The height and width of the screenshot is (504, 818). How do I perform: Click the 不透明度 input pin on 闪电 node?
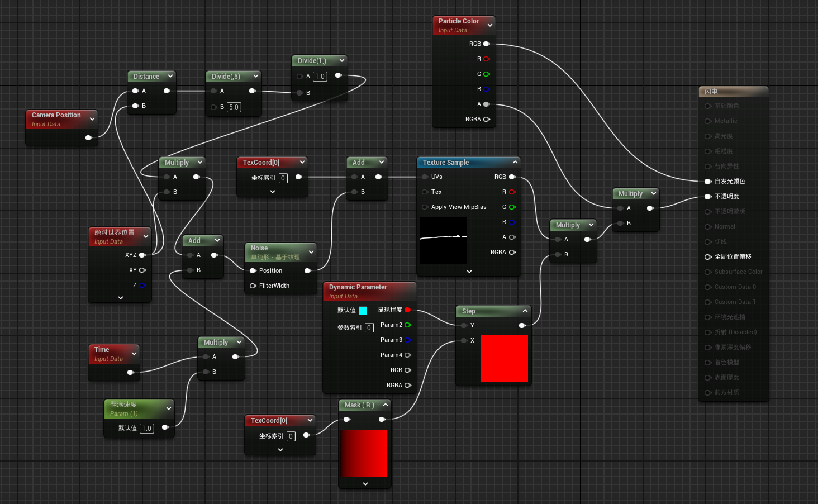click(708, 196)
